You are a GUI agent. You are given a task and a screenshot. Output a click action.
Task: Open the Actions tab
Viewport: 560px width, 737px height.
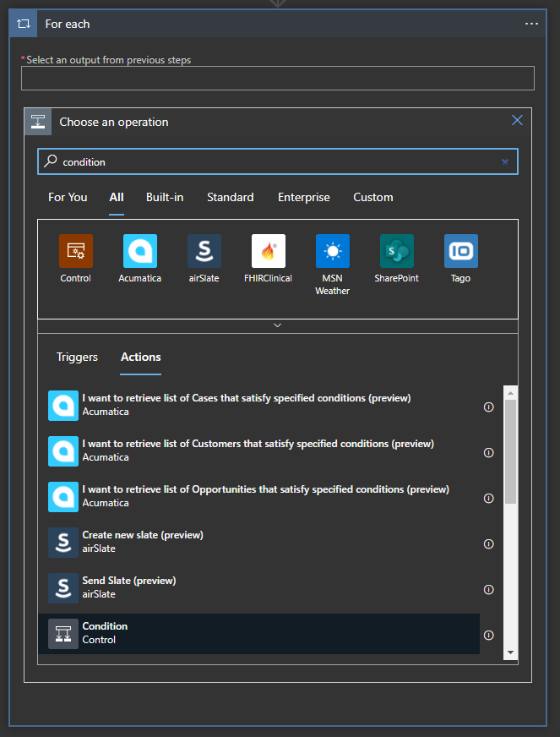point(141,358)
